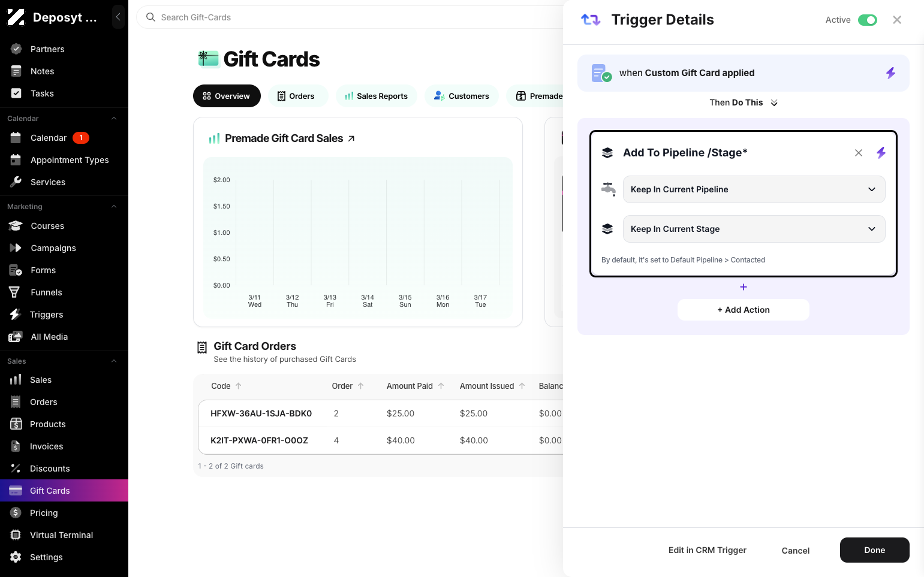Image resolution: width=924 pixels, height=577 pixels.
Task: Open the Keep In Current Pipeline dropdown
Action: click(754, 189)
